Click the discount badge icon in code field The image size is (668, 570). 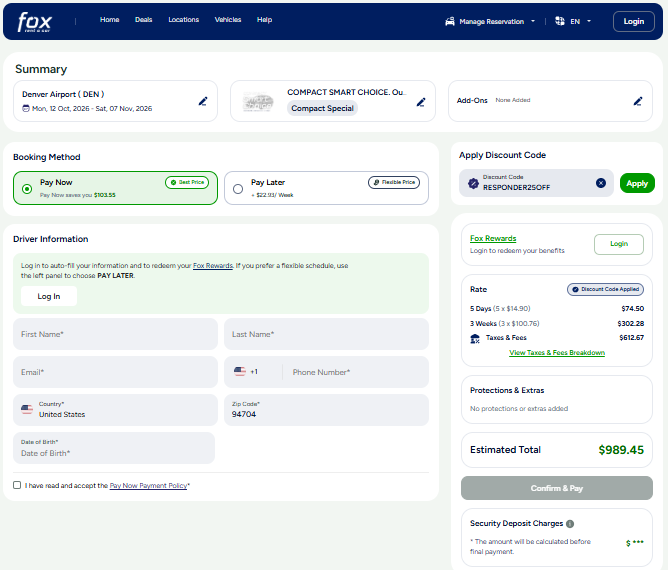(473, 183)
